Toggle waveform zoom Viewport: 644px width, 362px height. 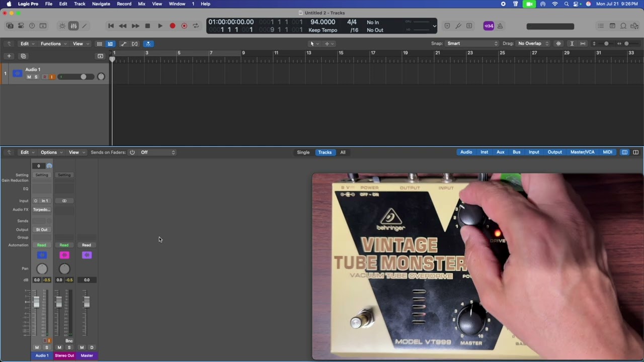[x=558, y=44]
